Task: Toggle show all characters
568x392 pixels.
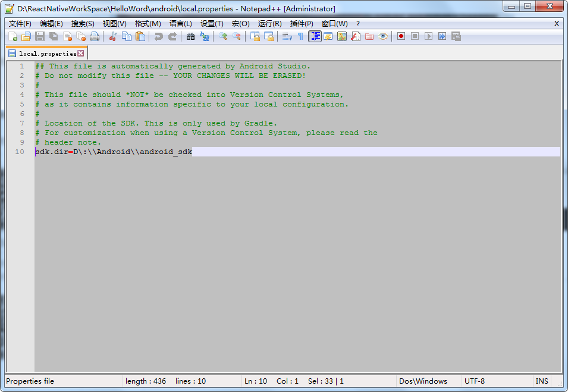Action: [300, 36]
